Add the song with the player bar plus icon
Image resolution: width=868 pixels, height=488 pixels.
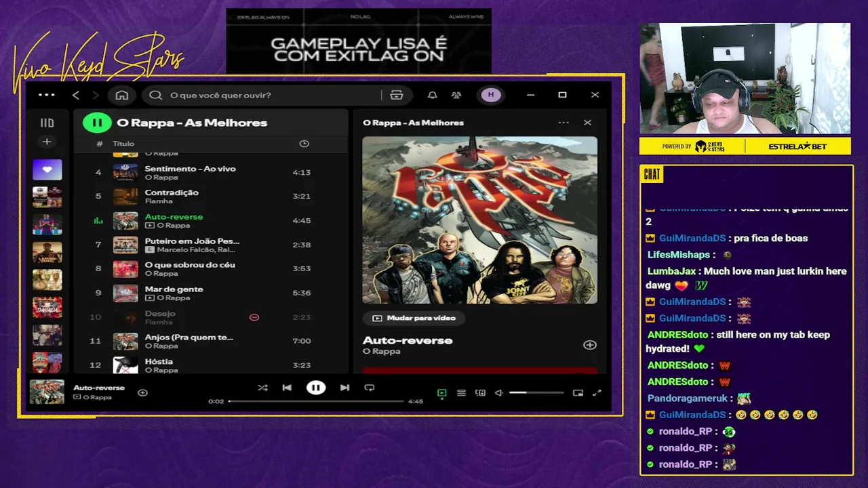tap(142, 392)
